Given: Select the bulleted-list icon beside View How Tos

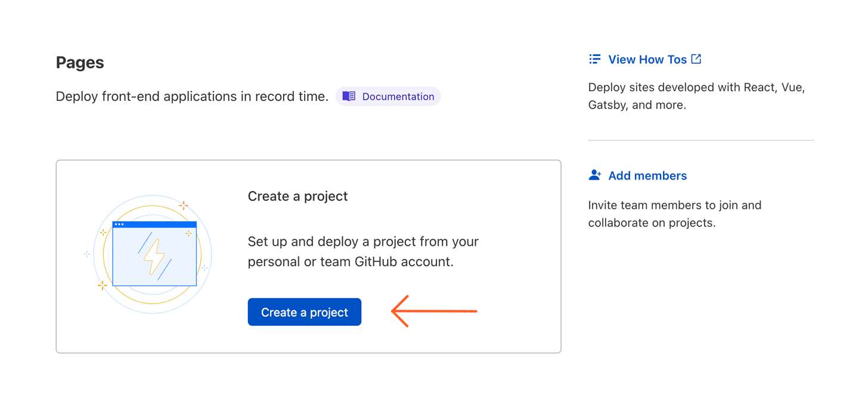Looking at the screenshot, I should (594, 58).
